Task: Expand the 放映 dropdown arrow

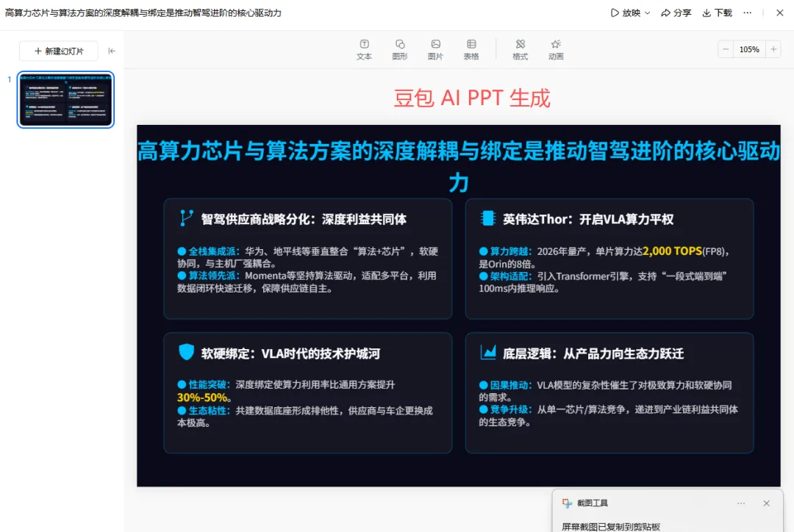Action: (647, 13)
